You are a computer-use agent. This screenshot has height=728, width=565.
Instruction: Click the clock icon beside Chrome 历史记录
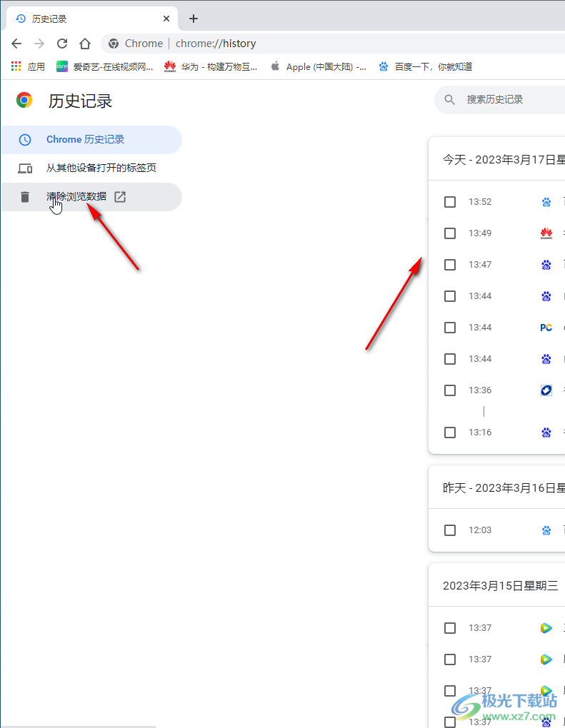click(x=25, y=140)
